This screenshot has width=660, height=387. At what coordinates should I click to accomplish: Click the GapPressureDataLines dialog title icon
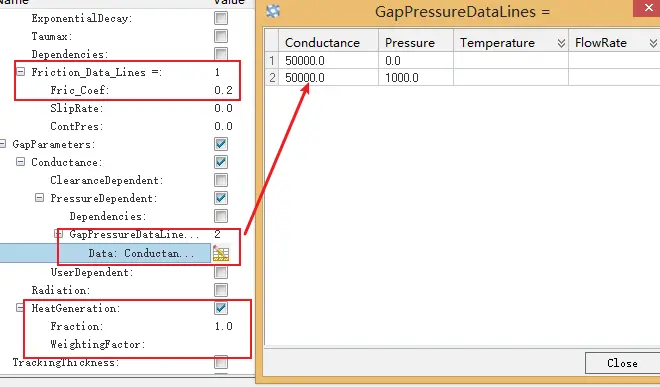(273, 11)
